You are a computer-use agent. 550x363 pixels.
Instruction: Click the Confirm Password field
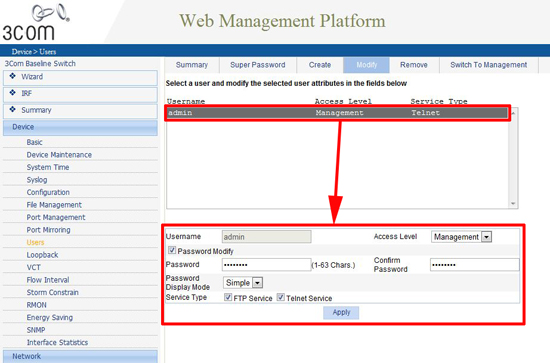click(x=475, y=264)
